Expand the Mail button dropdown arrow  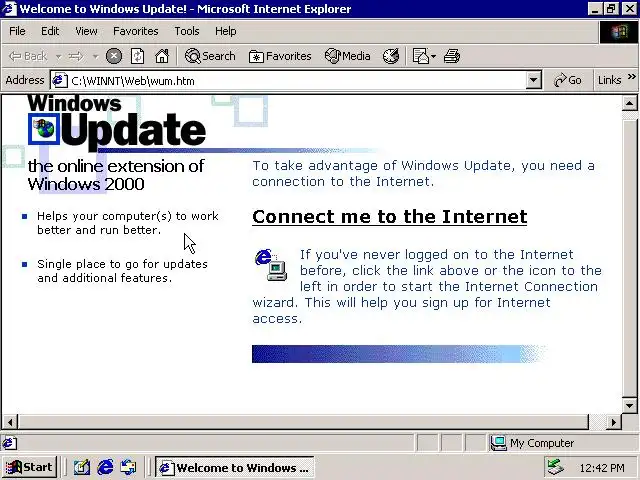(x=433, y=56)
